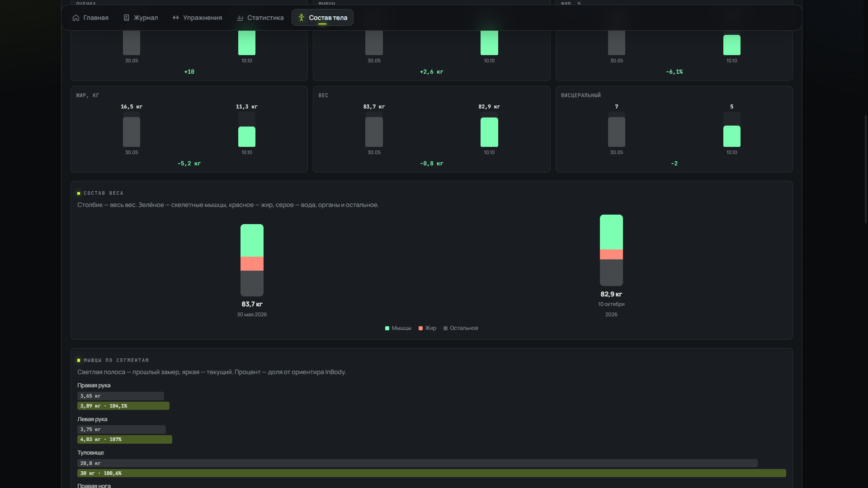Click the -6,1% fat percent change value
Image resolution: width=868 pixels, height=488 pixels.
click(x=674, y=72)
